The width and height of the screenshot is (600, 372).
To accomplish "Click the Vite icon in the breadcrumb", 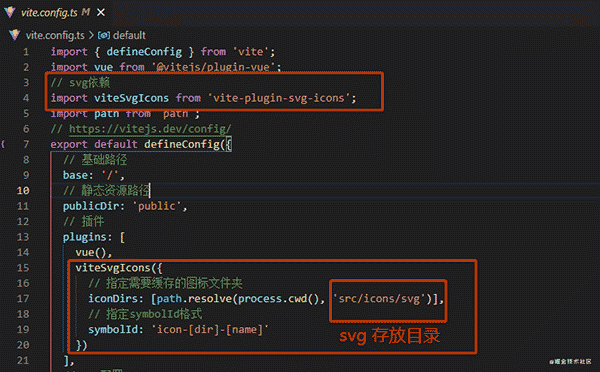I will click(x=15, y=35).
